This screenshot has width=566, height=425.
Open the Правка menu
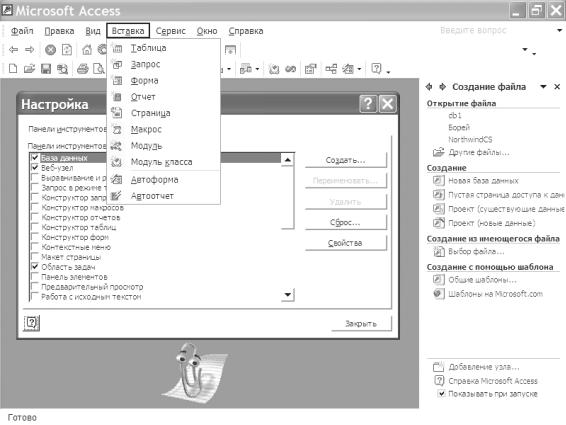point(59,31)
